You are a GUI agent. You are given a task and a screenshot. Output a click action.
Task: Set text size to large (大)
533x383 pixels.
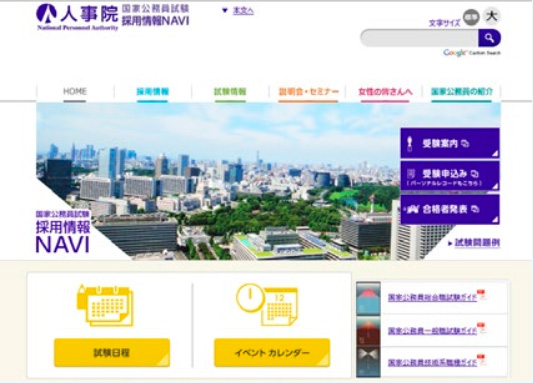(x=492, y=16)
